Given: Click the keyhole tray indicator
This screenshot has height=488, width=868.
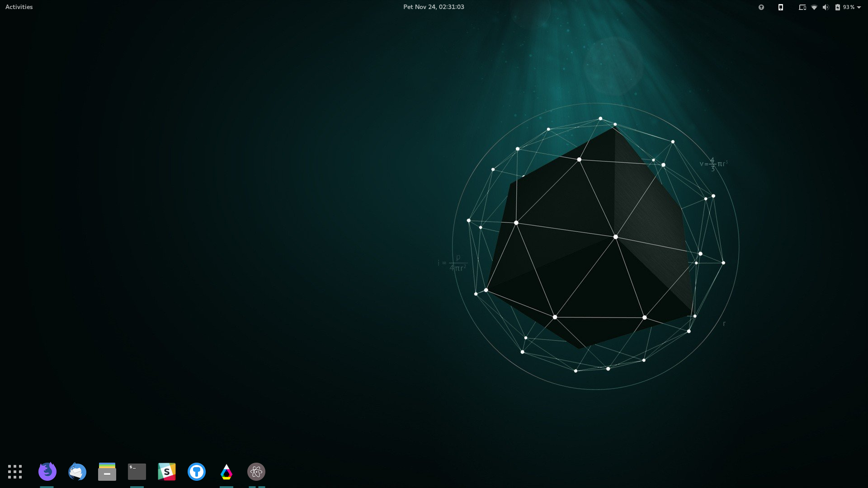Looking at the screenshot, I should coord(761,7).
